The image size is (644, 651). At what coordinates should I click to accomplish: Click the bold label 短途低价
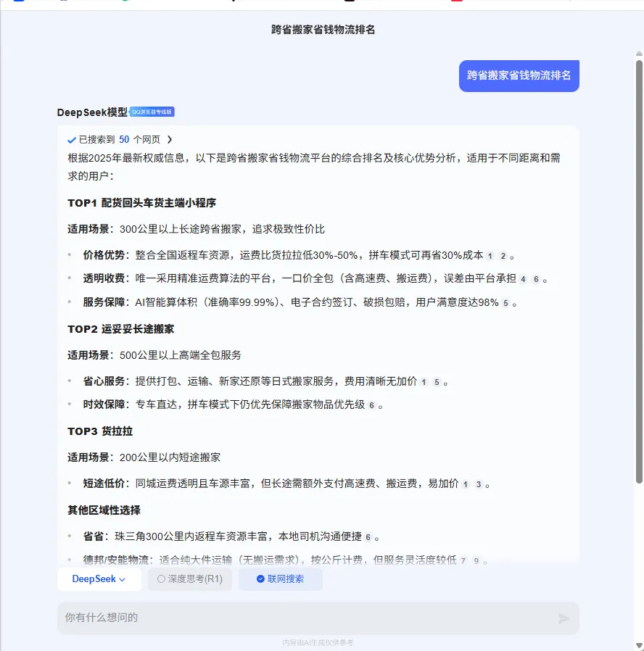104,484
